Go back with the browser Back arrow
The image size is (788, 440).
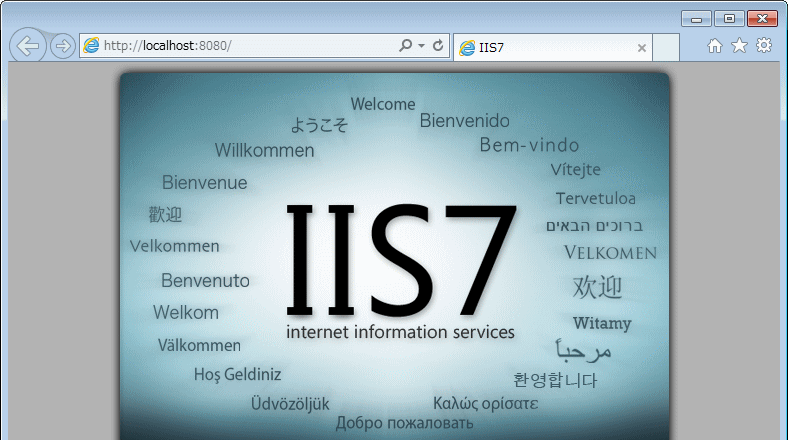[x=28, y=46]
